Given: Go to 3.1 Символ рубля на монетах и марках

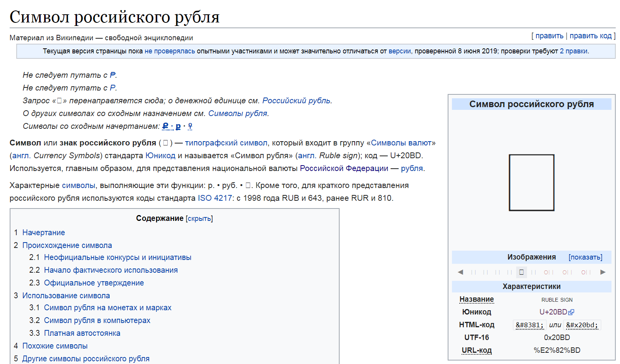Looking at the screenshot, I should 108,308.
